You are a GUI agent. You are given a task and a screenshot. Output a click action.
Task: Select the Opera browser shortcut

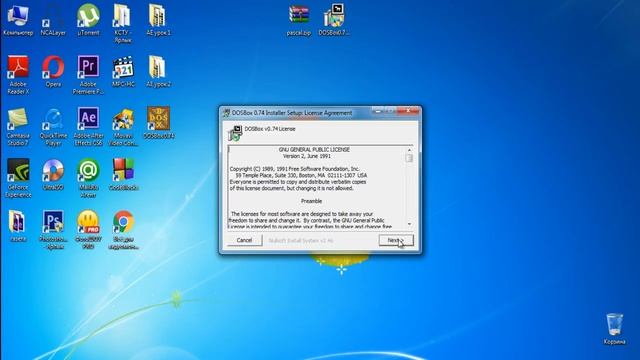(53, 72)
